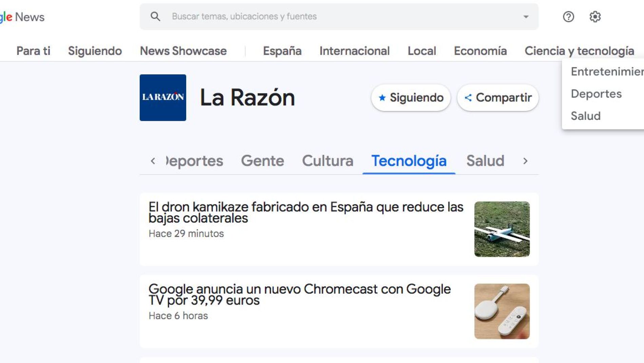Click La Razón source logo
This screenshot has height=363, width=644.
click(163, 97)
